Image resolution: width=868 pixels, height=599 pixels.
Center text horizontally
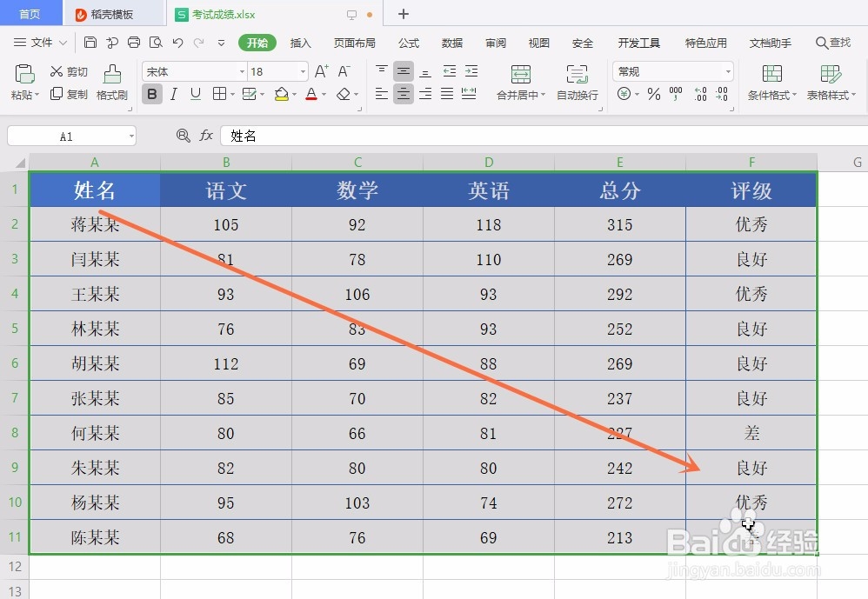404,94
